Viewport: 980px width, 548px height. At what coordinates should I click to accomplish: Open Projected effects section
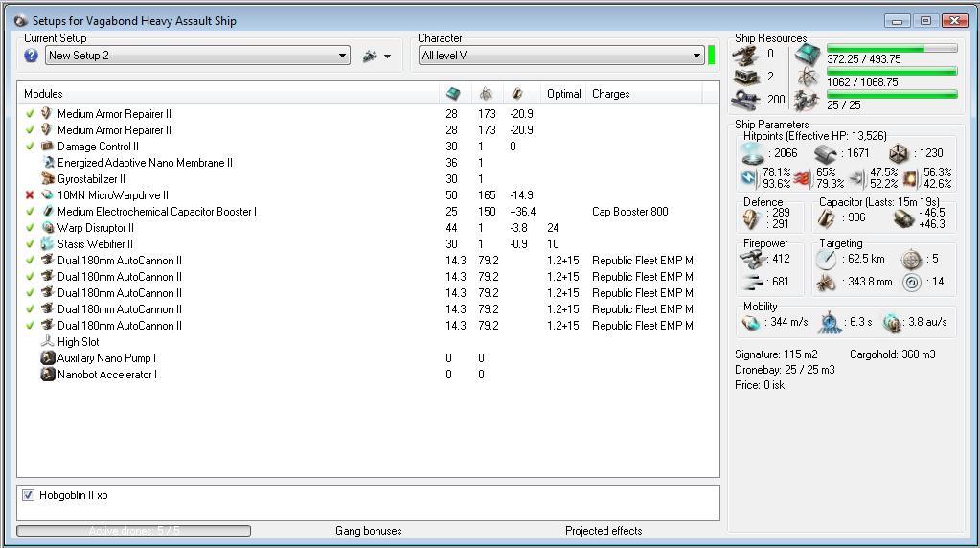604,531
